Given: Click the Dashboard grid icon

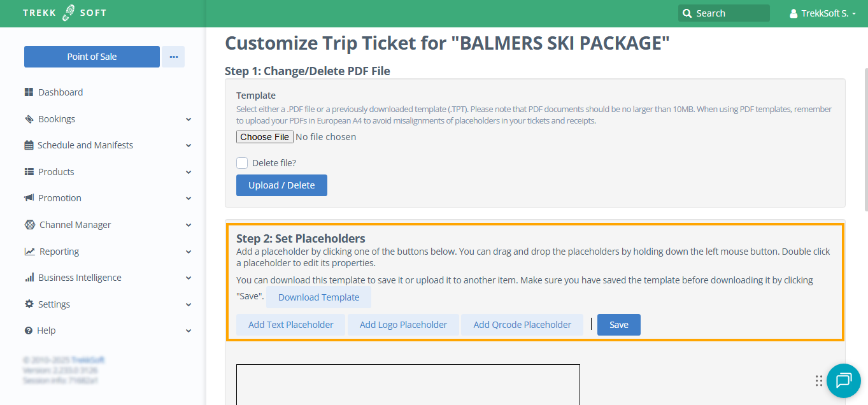Looking at the screenshot, I should [x=29, y=92].
